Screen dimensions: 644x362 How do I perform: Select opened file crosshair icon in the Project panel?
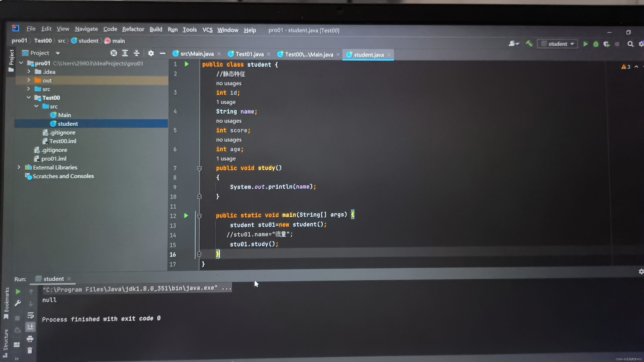pyautogui.click(x=114, y=53)
